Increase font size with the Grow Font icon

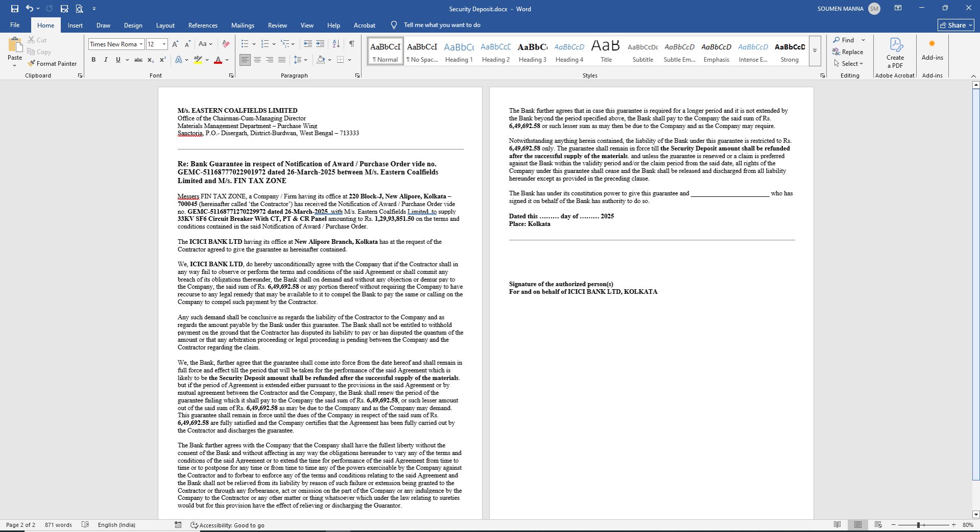175,44
